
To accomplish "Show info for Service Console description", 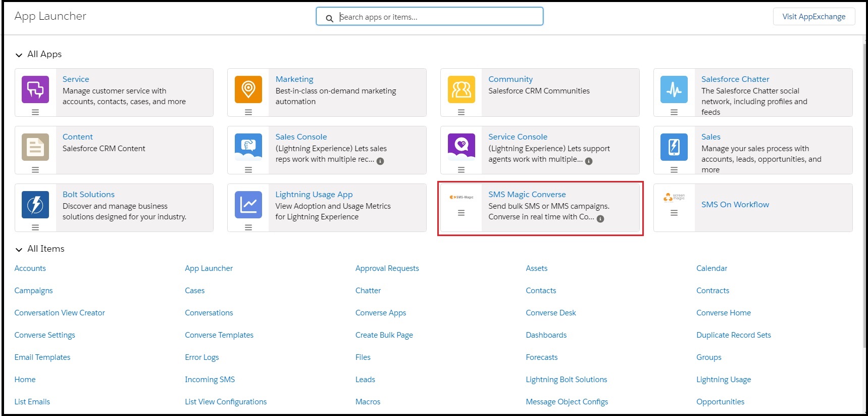I will click(x=589, y=161).
